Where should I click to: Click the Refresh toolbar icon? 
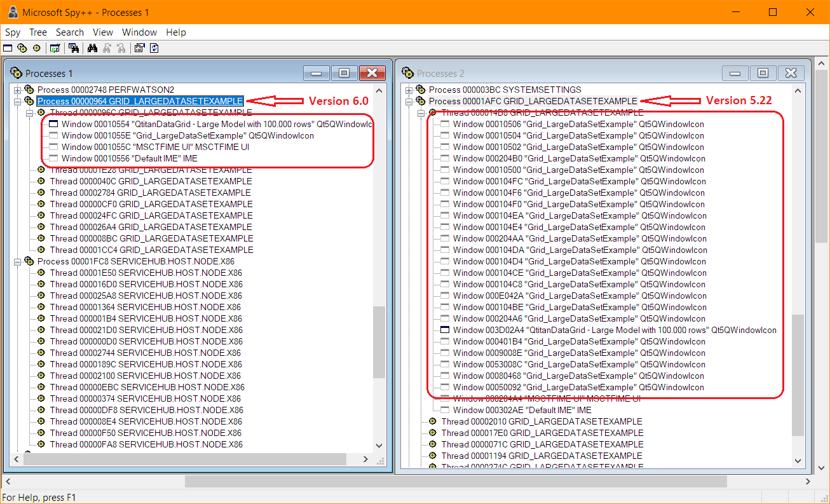click(153, 48)
